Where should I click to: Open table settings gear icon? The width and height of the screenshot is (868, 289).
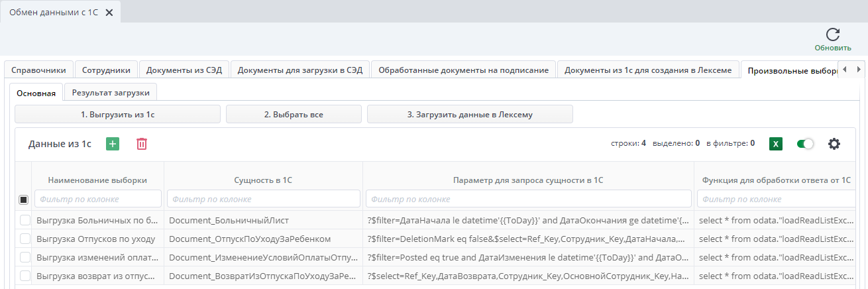point(834,144)
